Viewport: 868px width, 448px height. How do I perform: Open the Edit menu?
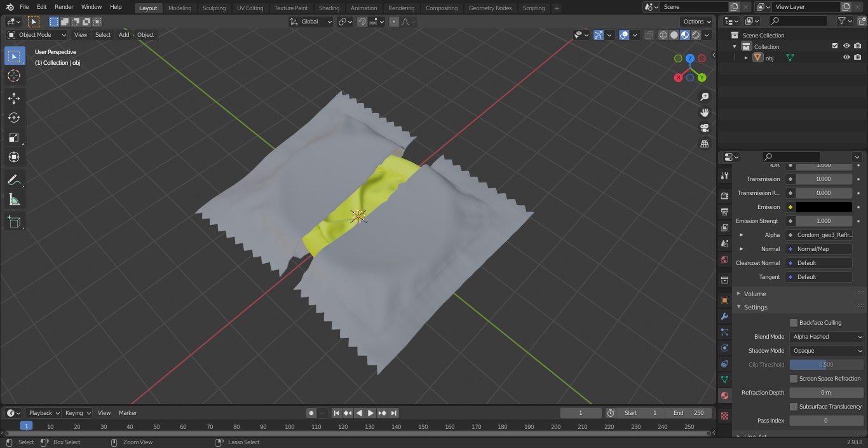41,7
